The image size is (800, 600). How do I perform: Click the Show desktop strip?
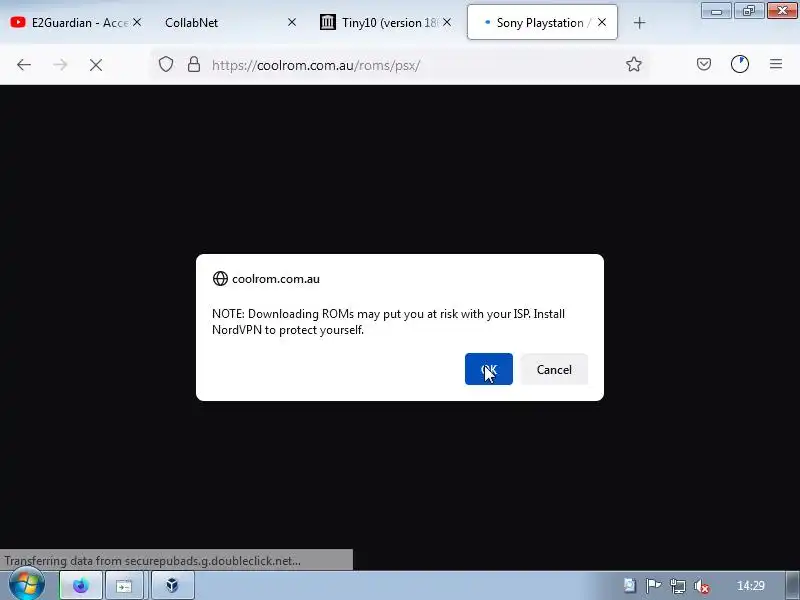point(793,585)
